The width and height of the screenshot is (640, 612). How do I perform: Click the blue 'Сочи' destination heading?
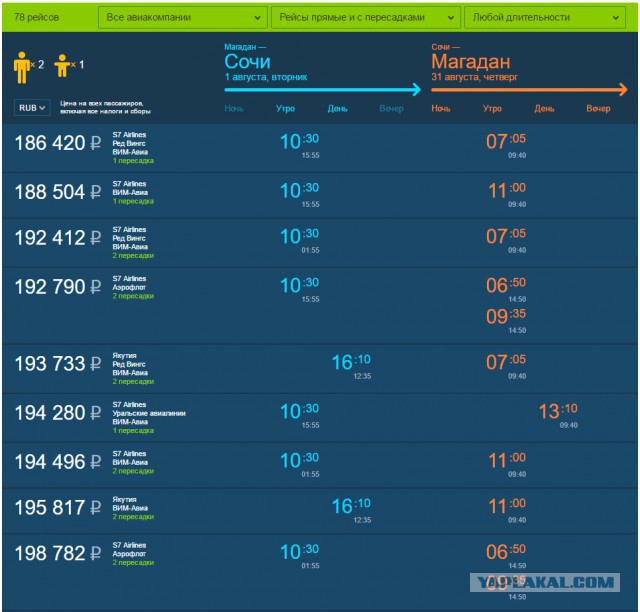tap(247, 62)
